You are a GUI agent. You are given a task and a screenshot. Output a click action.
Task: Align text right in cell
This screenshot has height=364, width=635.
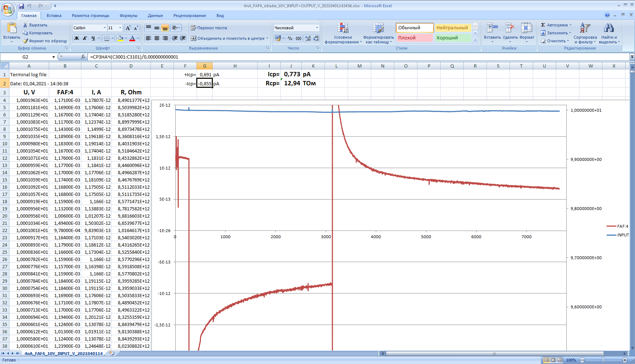click(x=165, y=38)
